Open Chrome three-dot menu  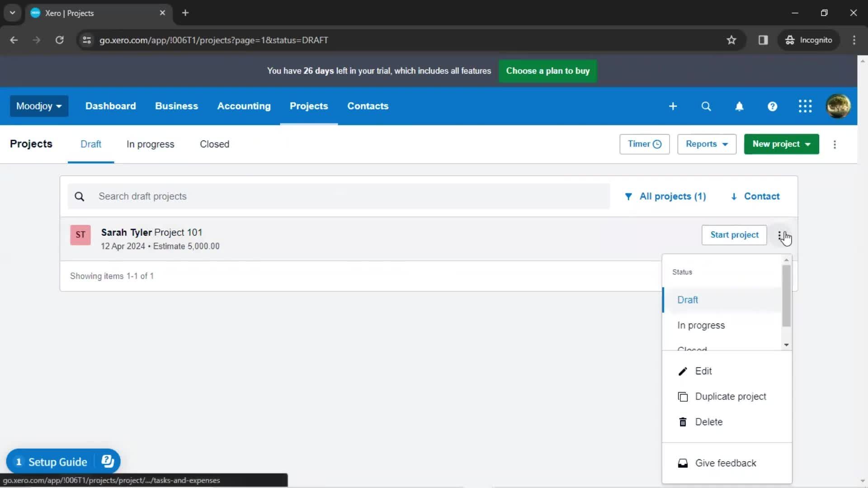854,40
